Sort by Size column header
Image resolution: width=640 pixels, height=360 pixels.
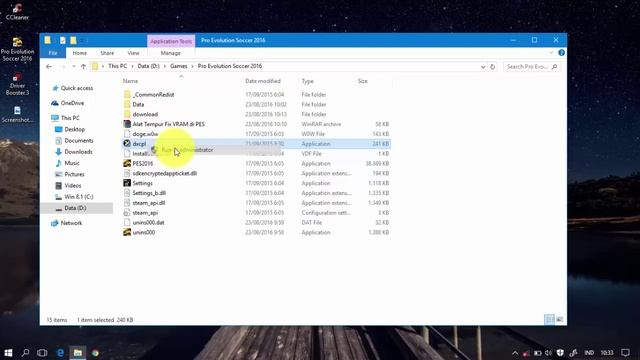[x=362, y=81]
